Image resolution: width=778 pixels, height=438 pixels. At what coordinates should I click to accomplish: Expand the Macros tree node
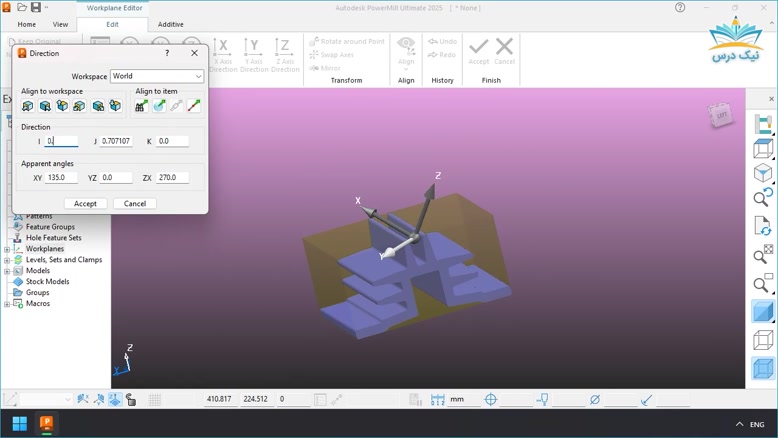7,304
